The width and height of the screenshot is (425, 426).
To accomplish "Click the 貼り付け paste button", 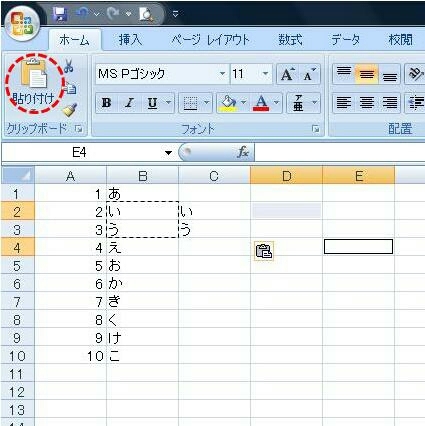I will pyautogui.click(x=33, y=83).
